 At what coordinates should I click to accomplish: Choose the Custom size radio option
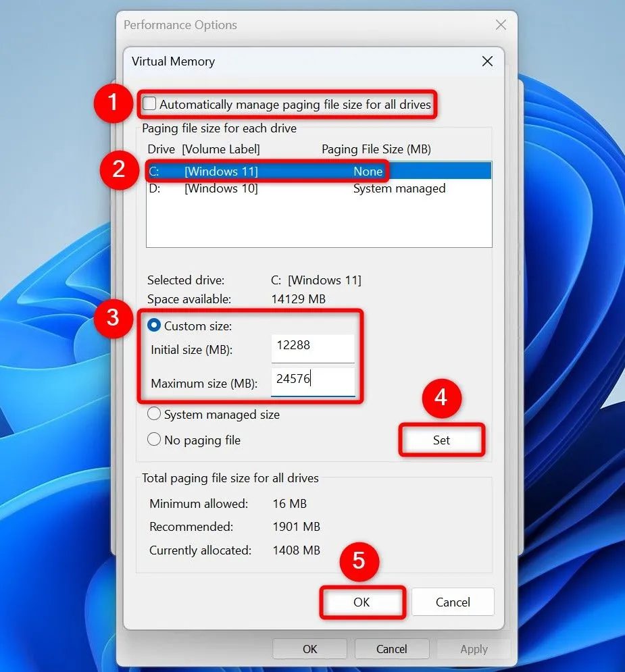coord(154,326)
